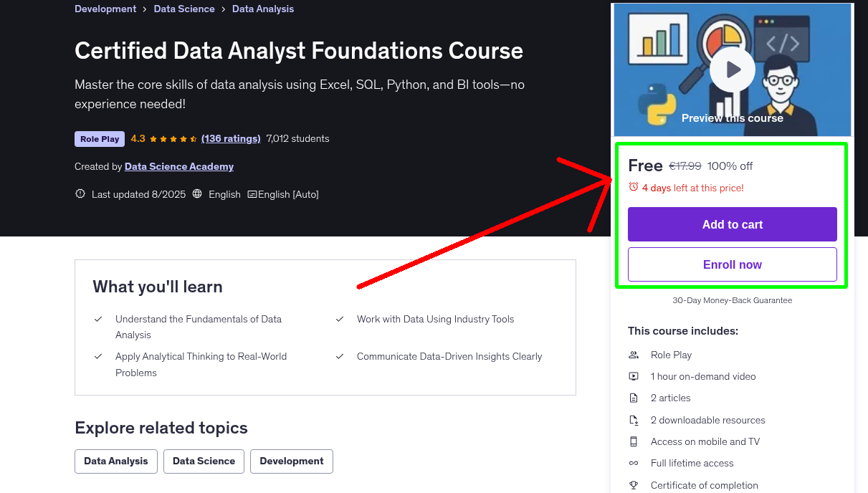Click the downloadable resources icon
This screenshot has width=868, height=493.
(634, 419)
